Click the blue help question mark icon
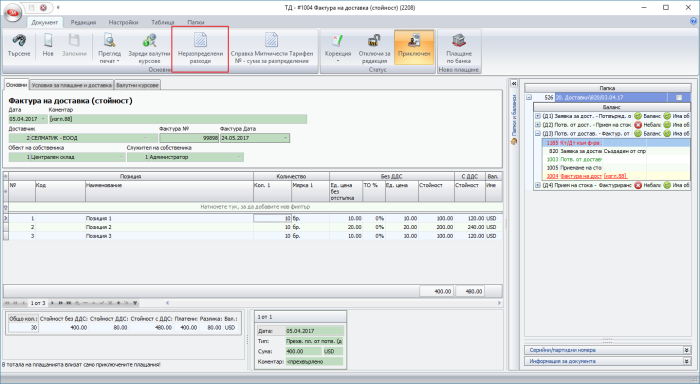Screen dimensions: 700x384 [x=693, y=21]
